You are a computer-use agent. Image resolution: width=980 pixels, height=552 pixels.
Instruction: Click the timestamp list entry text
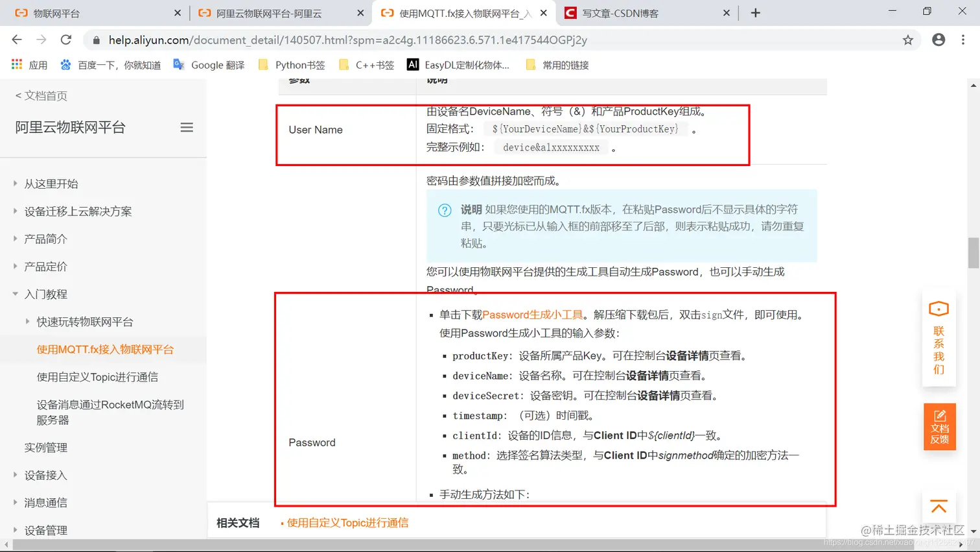[x=523, y=416]
